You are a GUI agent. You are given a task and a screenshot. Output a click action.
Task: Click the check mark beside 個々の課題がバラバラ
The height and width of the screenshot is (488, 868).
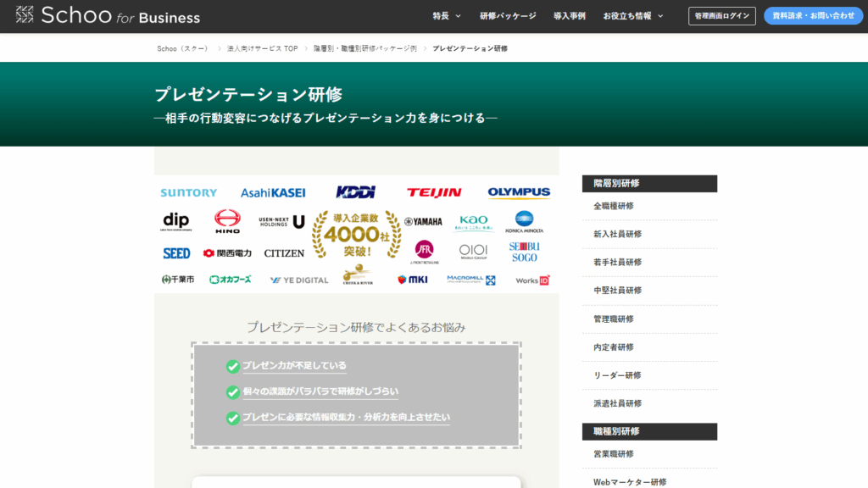click(x=232, y=392)
